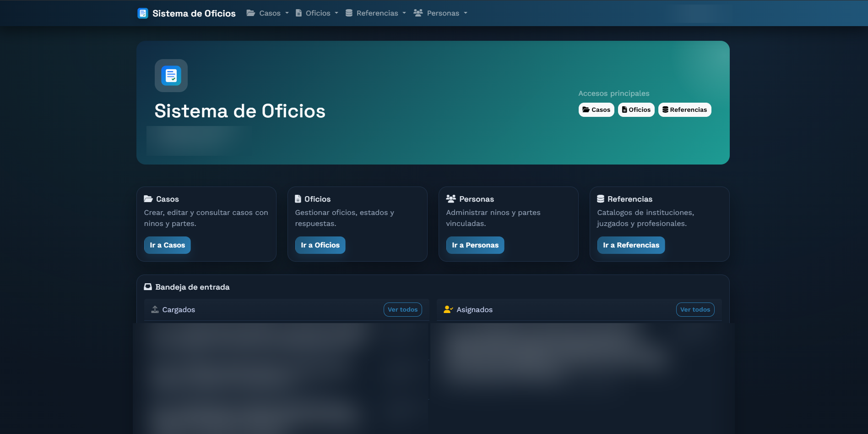Click the Cargados section label

point(179,310)
